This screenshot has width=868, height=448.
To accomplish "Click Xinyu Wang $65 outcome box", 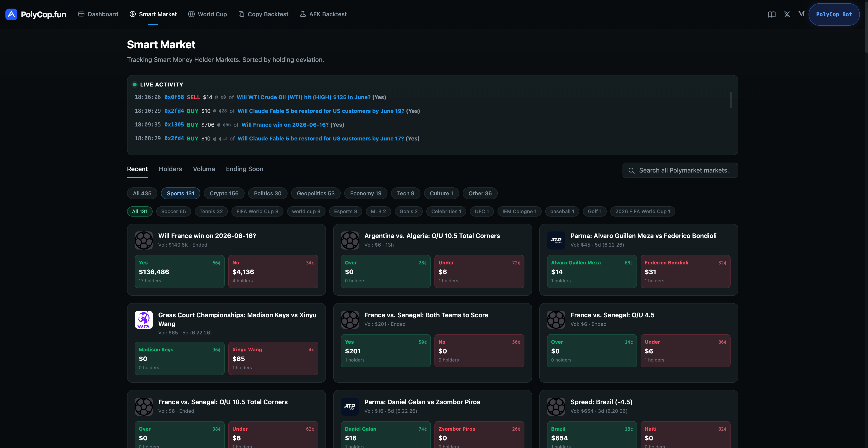I will click(273, 358).
